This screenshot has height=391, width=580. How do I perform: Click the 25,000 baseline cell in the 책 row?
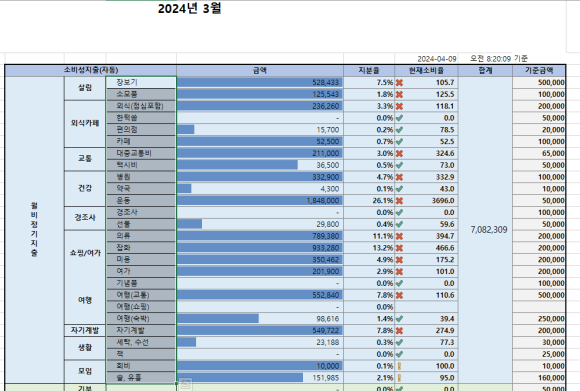click(x=539, y=354)
